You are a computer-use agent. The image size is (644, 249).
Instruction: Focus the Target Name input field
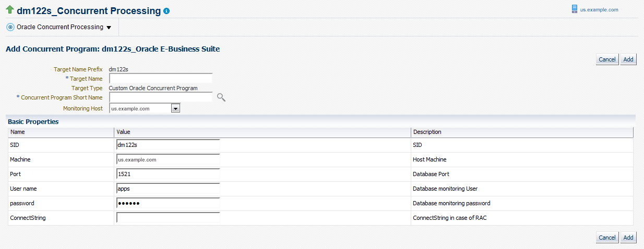[161, 79]
